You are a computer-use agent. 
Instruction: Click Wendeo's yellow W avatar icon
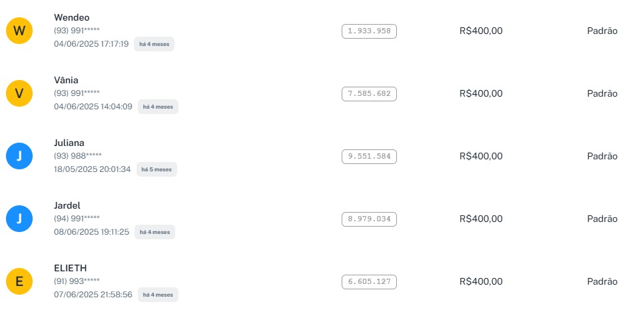click(x=19, y=31)
